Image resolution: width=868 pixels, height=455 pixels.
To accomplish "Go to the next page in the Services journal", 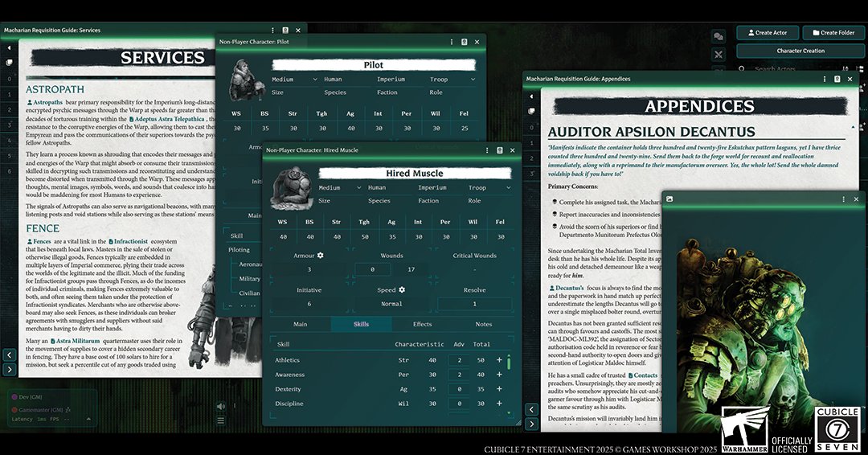I will [10, 369].
